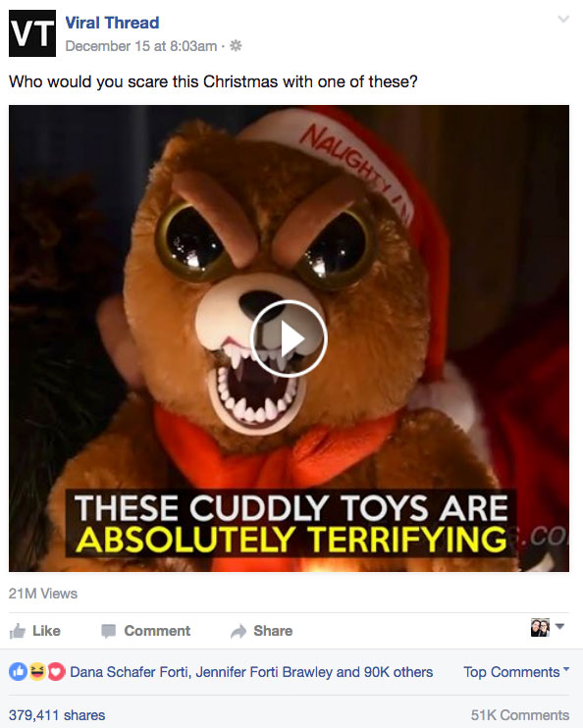View the 379,411 shares list
The width and height of the screenshot is (583, 728).
pyautogui.click(x=57, y=715)
